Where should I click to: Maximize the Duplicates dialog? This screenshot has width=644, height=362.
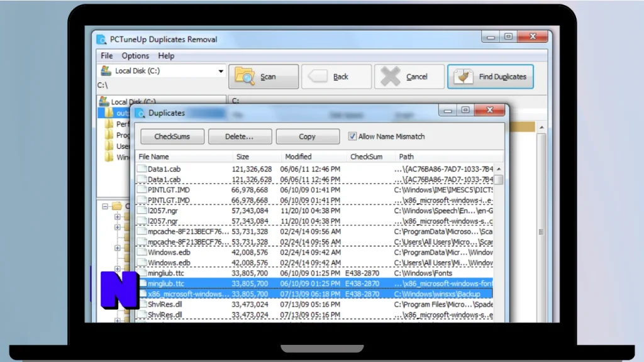pos(465,109)
